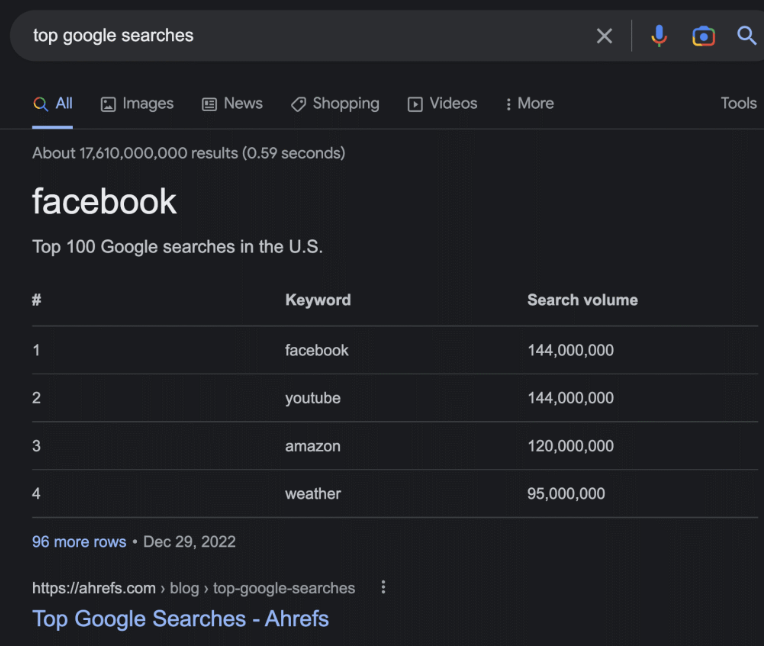Select the News tab icon

click(x=209, y=104)
